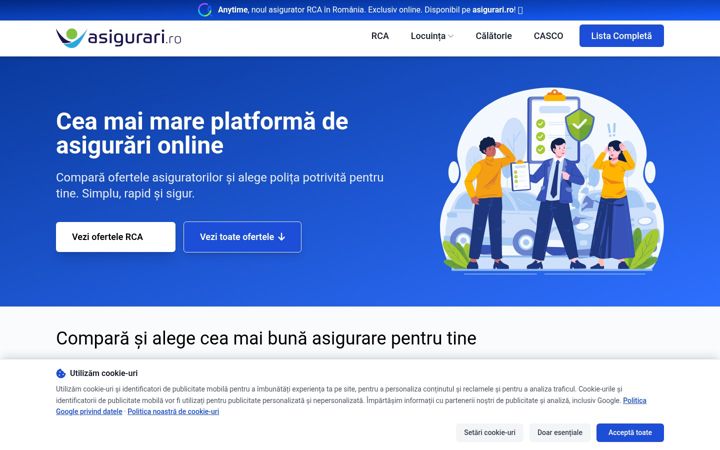Expand the Locuința dropdown menu
The width and height of the screenshot is (720, 450).
[x=432, y=36]
